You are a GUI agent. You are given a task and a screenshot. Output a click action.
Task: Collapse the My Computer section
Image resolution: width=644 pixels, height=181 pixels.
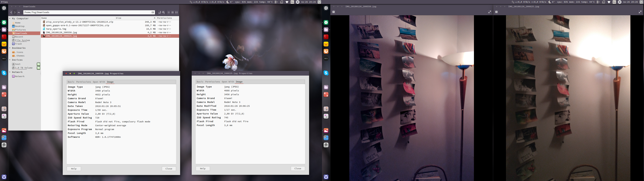click(x=10, y=18)
